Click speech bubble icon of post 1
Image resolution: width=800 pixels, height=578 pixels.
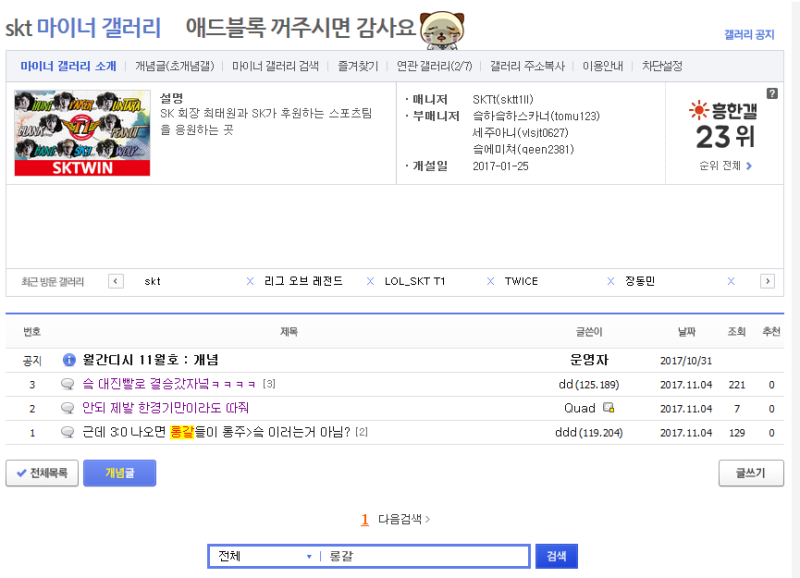67,432
